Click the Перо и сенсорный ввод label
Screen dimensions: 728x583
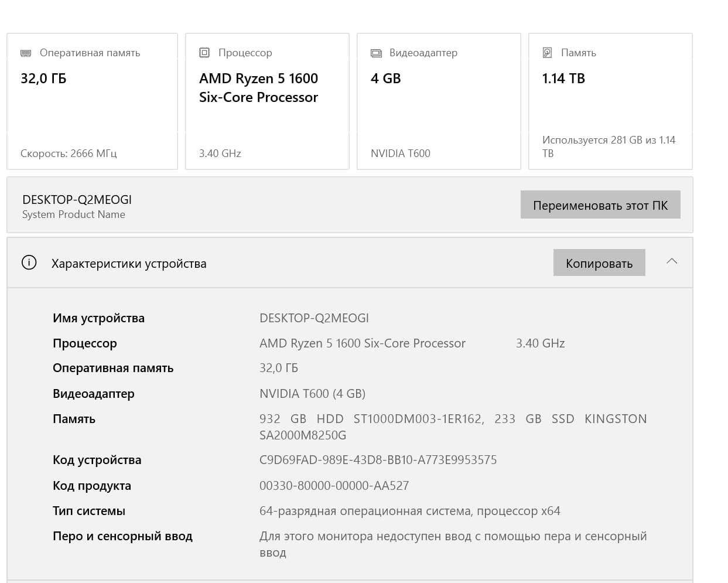[122, 536]
